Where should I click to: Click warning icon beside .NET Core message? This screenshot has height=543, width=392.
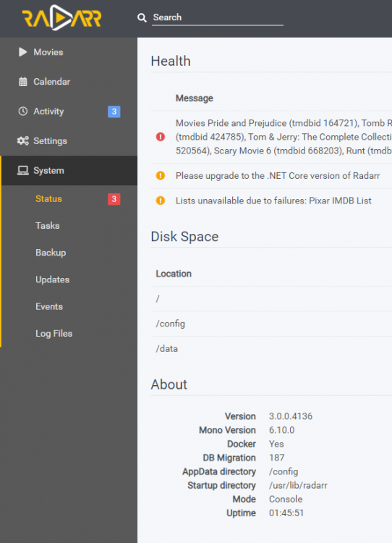[x=161, y=176]
